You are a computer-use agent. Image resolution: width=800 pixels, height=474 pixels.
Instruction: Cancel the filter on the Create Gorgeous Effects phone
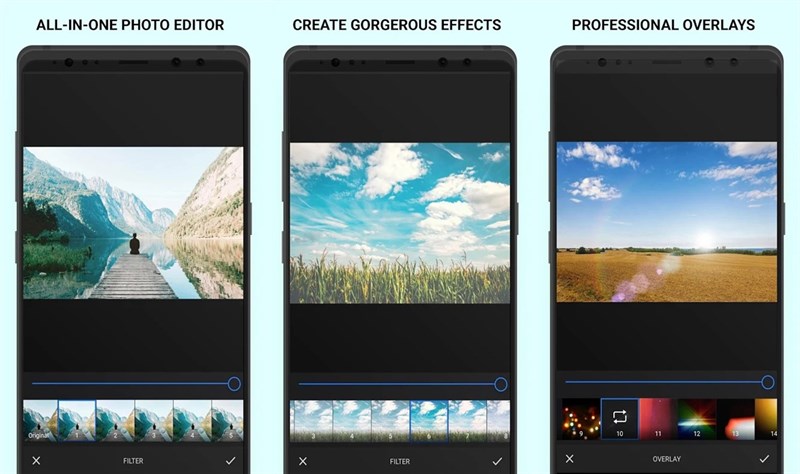pos(303,461)
